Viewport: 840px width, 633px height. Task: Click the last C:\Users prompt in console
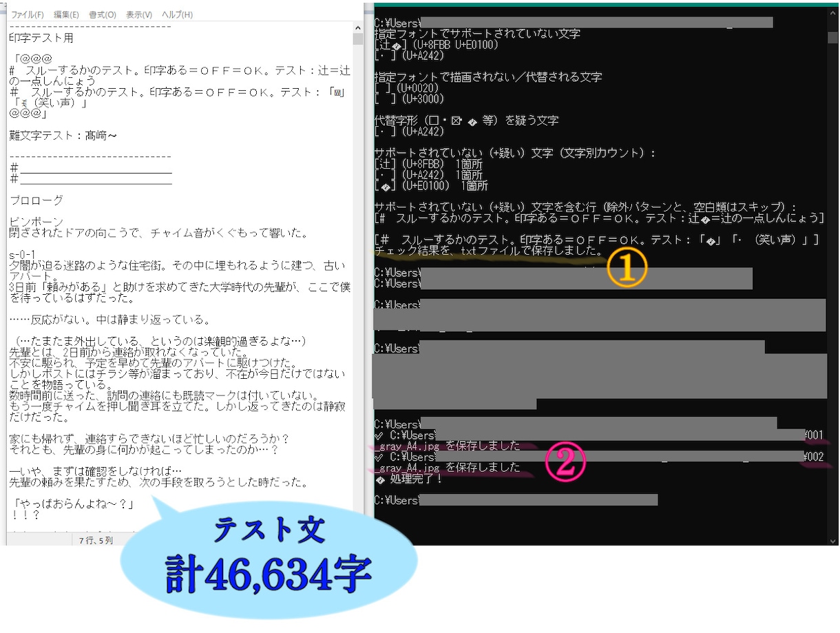(396, 500)
